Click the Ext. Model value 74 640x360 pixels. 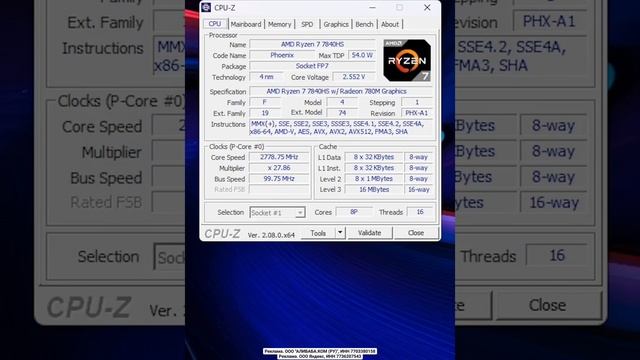342,113
